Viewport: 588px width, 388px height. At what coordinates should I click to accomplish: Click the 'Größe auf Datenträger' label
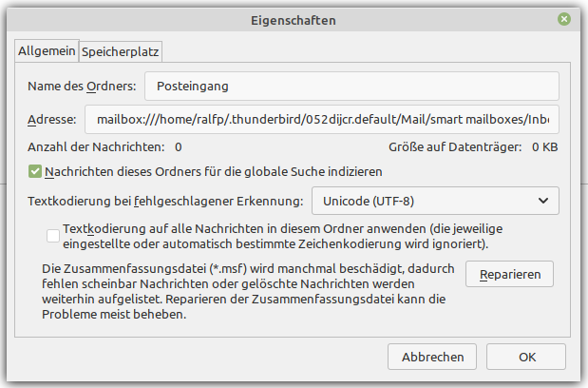[x=454, y=147]
